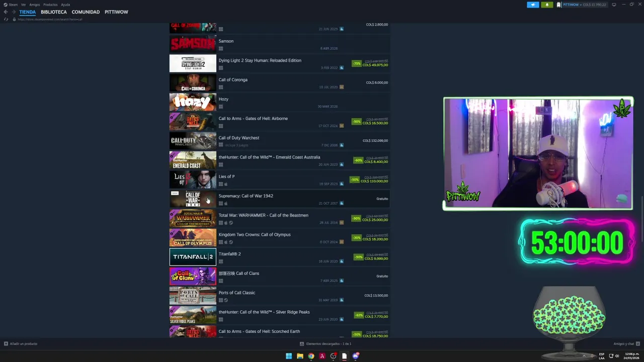The width and height of the screenshot is (644, 362).
Task: Open Dying Light 2 Stay Human: Reloaded Edition
Action: 279,64
